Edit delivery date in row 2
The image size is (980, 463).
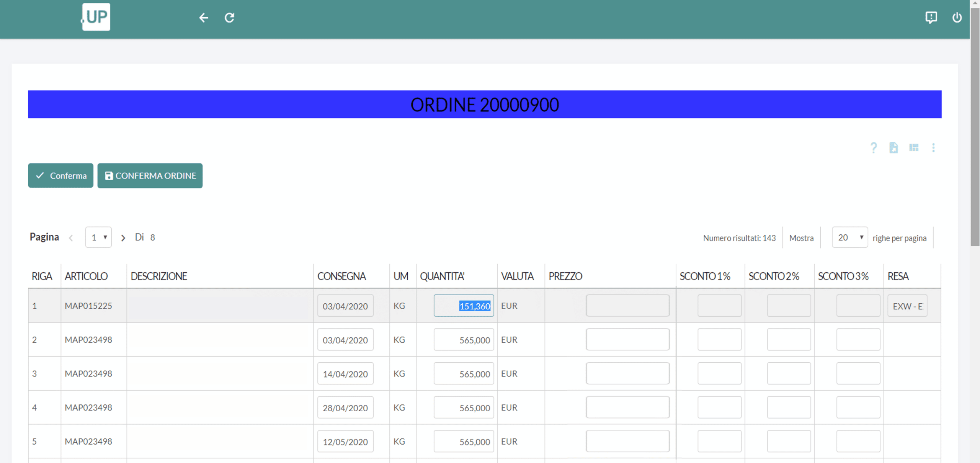click(345, 339)
